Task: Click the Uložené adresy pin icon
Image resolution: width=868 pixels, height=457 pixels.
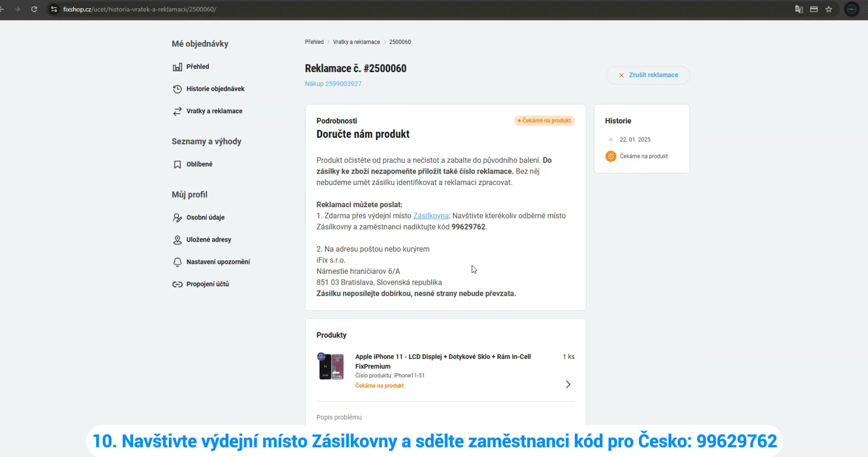Action: [x=177, y=240]
